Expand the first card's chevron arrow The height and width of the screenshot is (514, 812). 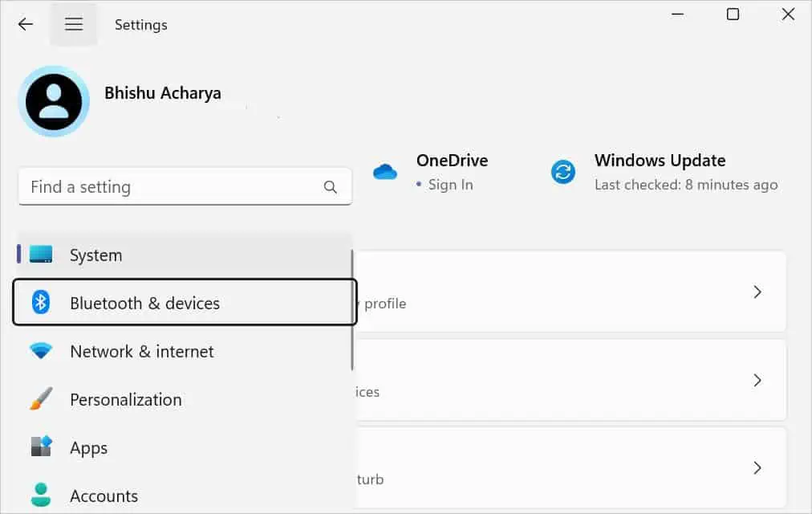[x=757, y=292]
